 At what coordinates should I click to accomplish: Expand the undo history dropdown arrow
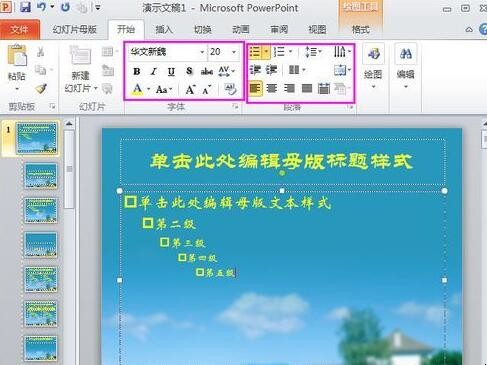(52, 7)
